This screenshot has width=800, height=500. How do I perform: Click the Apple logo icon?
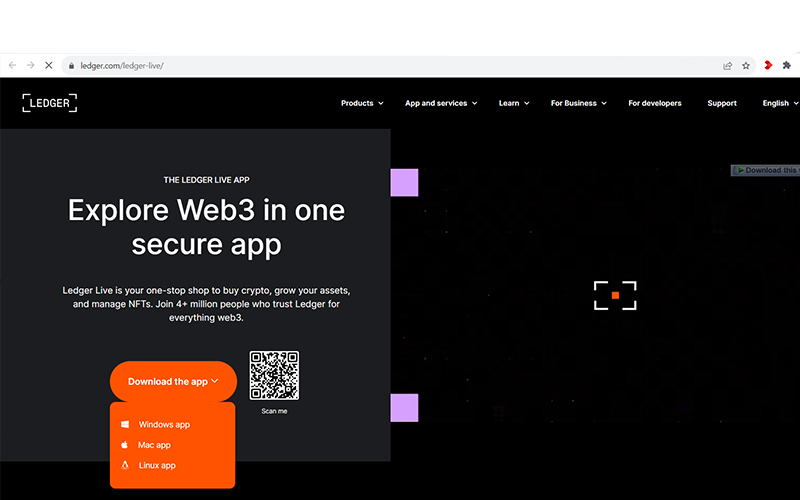[124, 445]
